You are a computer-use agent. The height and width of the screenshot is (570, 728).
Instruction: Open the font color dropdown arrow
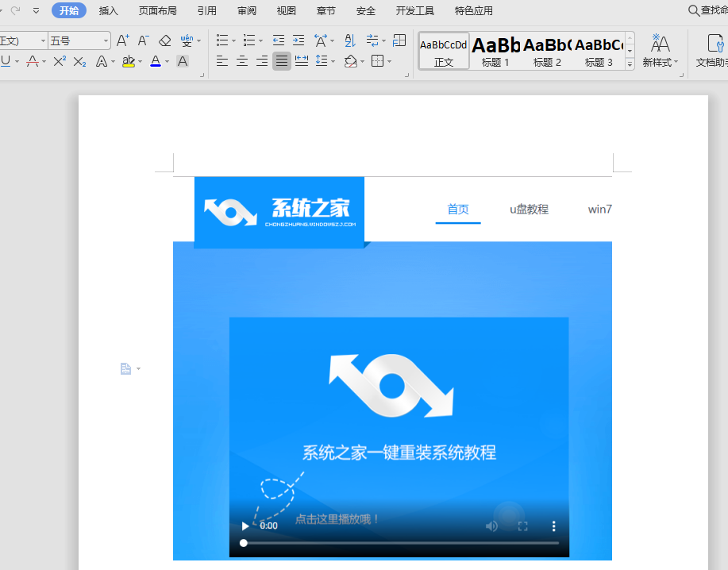[166, 62]
